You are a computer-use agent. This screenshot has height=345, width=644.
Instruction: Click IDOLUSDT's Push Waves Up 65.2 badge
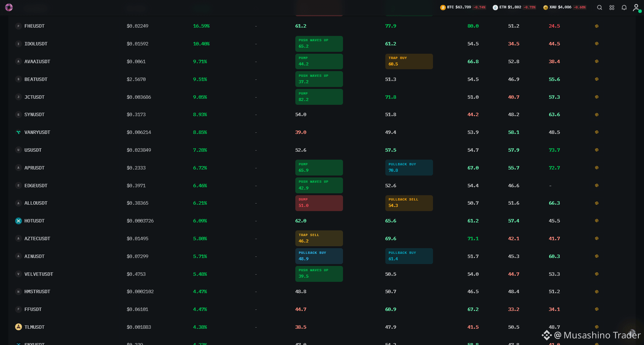point(319,44)
